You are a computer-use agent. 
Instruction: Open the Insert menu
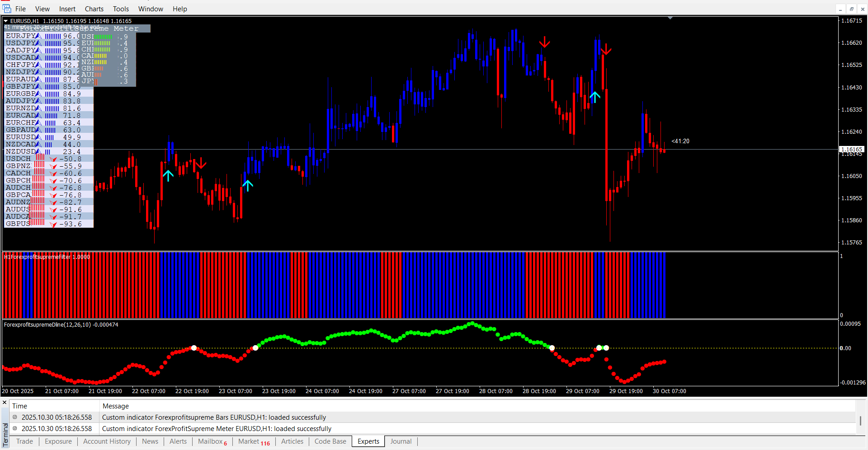pos(67,9)
